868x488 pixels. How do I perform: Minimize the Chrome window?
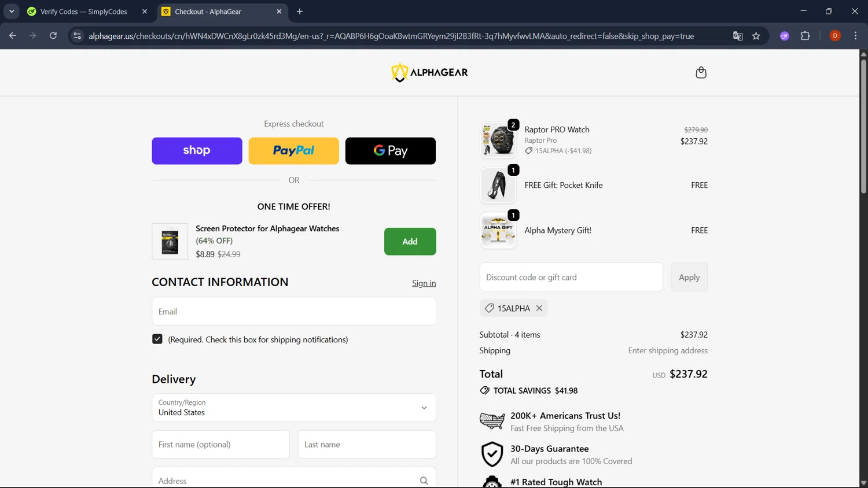pos(803,11)
